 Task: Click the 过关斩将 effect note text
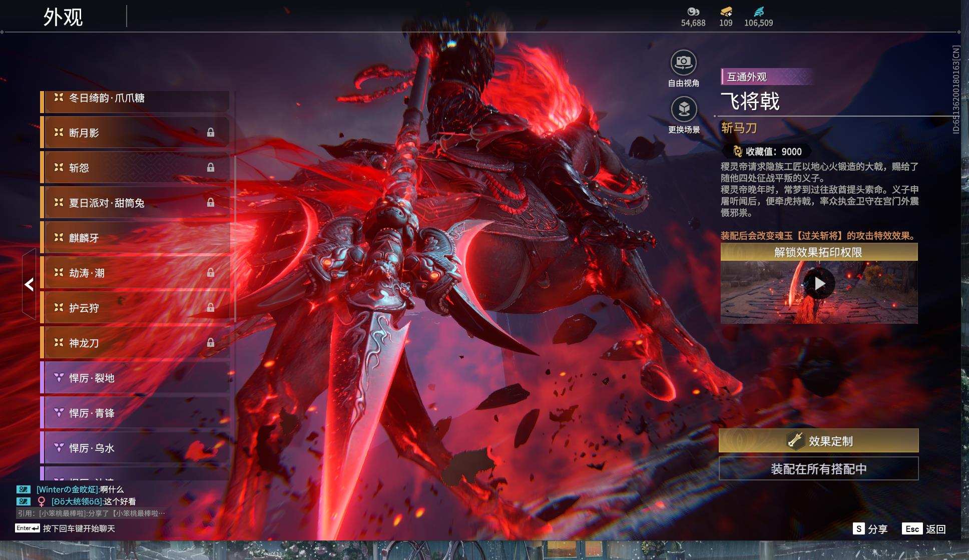tap(818, 236)
